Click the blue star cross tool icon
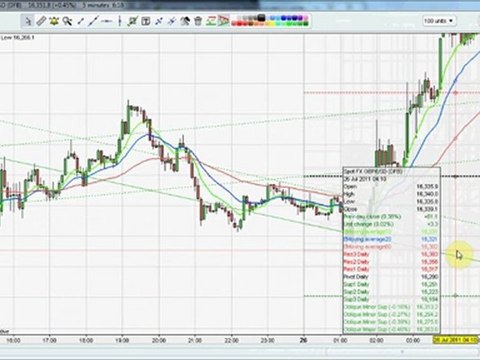Image resolution: width=480 pixels, height=360 pixels. 172,21
